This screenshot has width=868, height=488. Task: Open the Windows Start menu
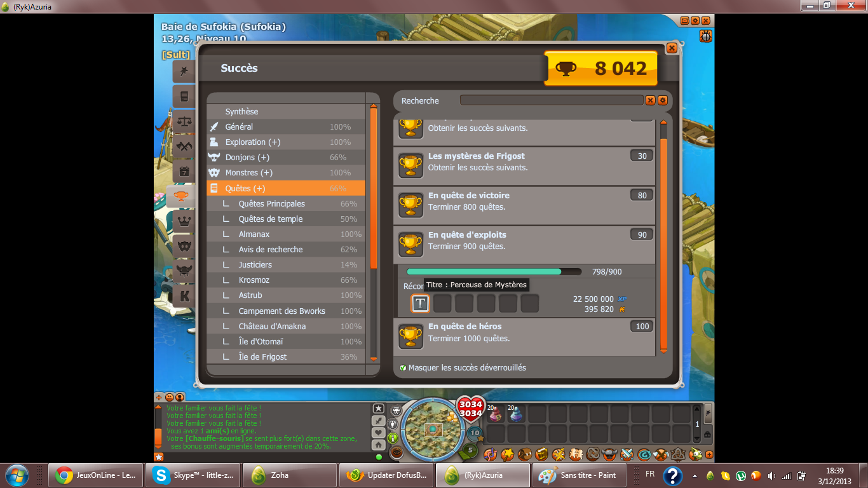(17, 475)
